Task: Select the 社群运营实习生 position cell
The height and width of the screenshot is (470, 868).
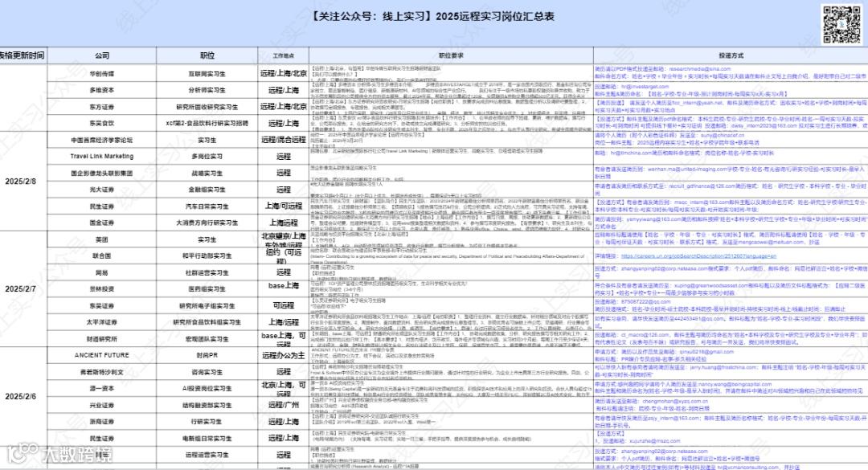Action: pyautogui.click(x=207, y=272)
